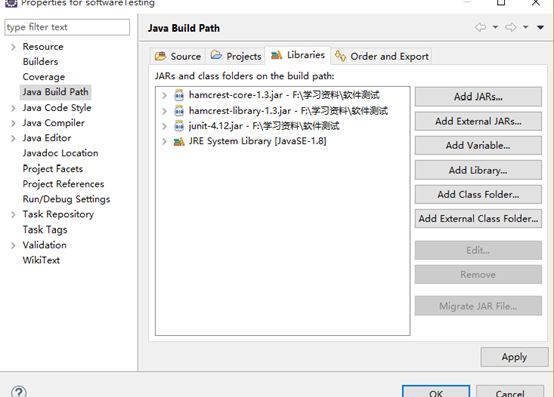Click the Add Class Folder... button

(478, 195)
